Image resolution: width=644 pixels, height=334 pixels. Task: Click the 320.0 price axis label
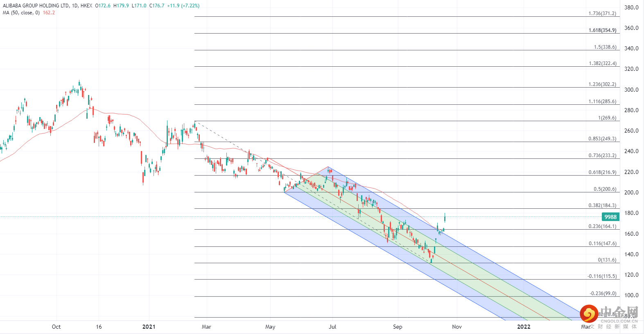click(631, 69)
